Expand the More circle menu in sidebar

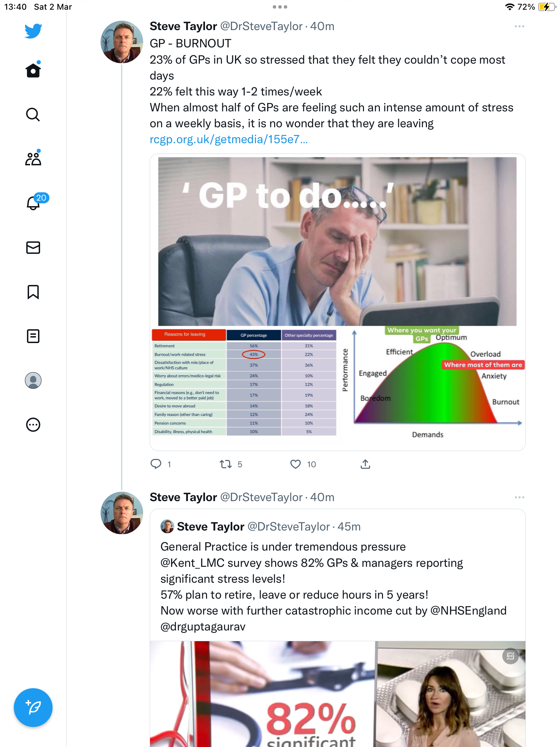pyautogui.click(x=33, y=425)
